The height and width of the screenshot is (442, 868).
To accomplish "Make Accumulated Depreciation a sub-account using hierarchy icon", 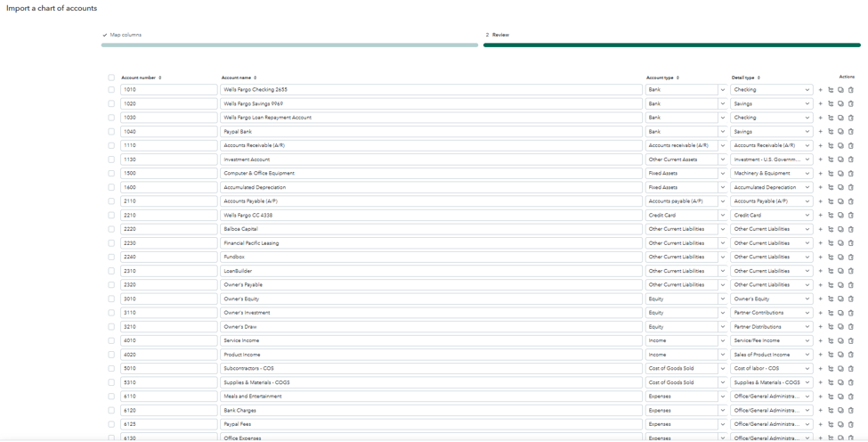I will point(831,187).
